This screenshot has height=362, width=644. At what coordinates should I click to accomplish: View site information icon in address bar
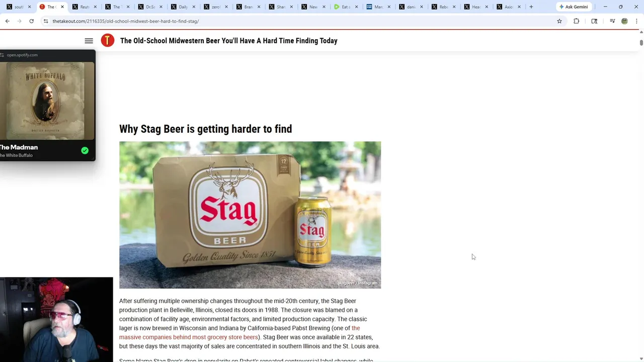46,21
